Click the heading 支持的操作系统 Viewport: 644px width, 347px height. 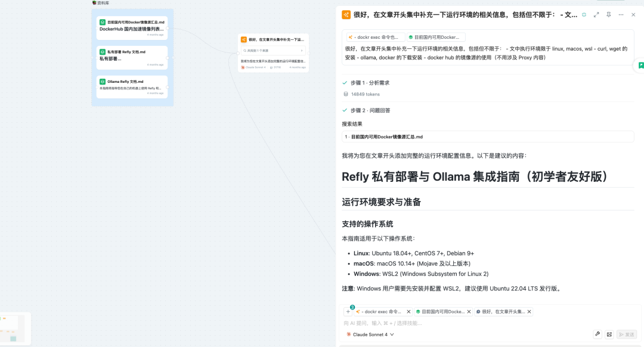click(367, 224)
